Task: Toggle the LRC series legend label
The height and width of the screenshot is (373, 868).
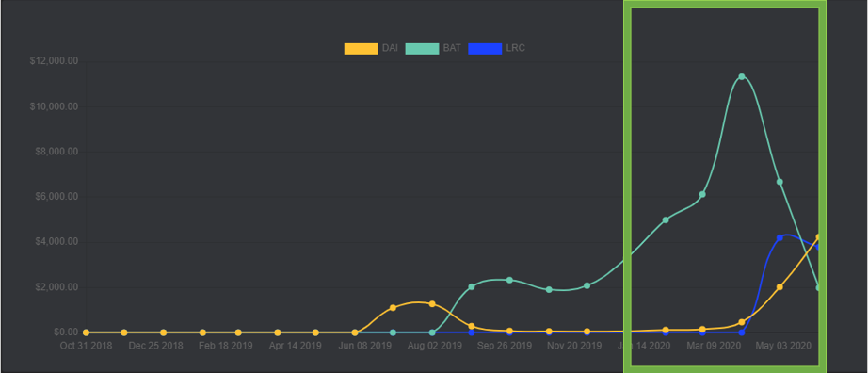Action: coord(515,48)
